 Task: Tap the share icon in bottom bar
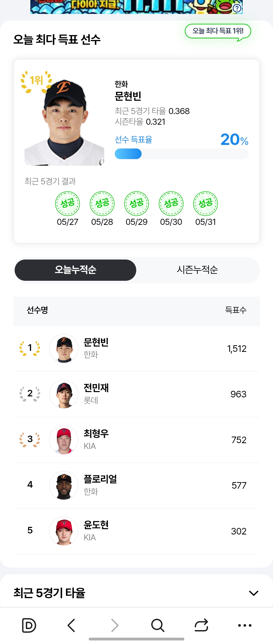pyautogui.click(x=201, y=625)
